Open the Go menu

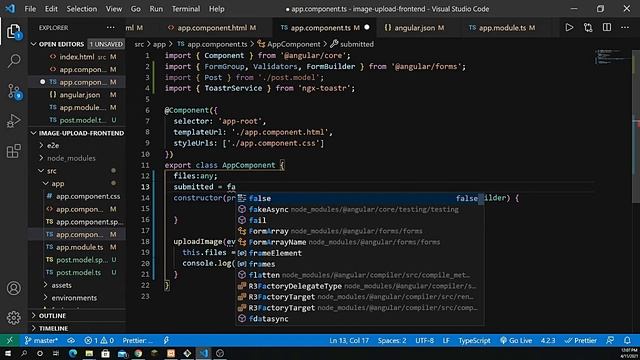pos(136,9)
